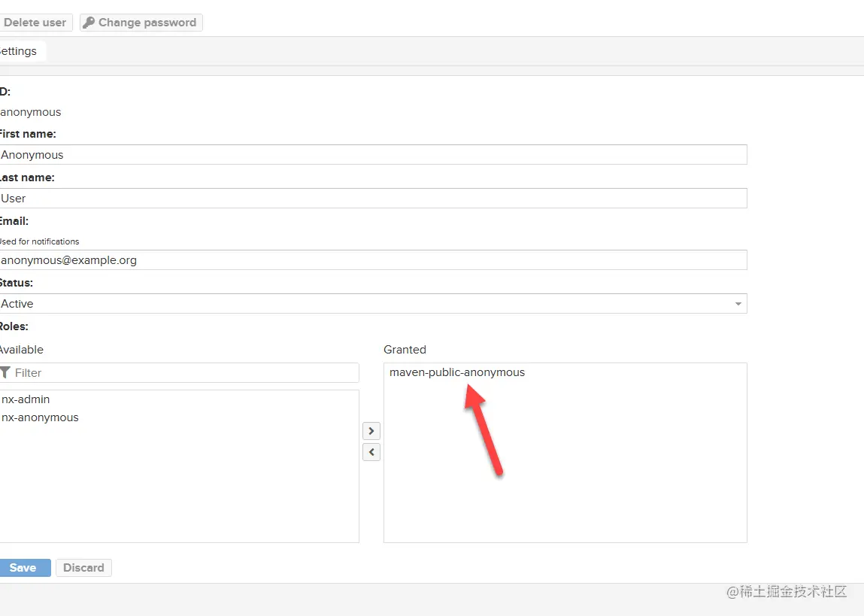Click the key icon on Change password
The width and height of the screenshot is (864, 616).
89,23
